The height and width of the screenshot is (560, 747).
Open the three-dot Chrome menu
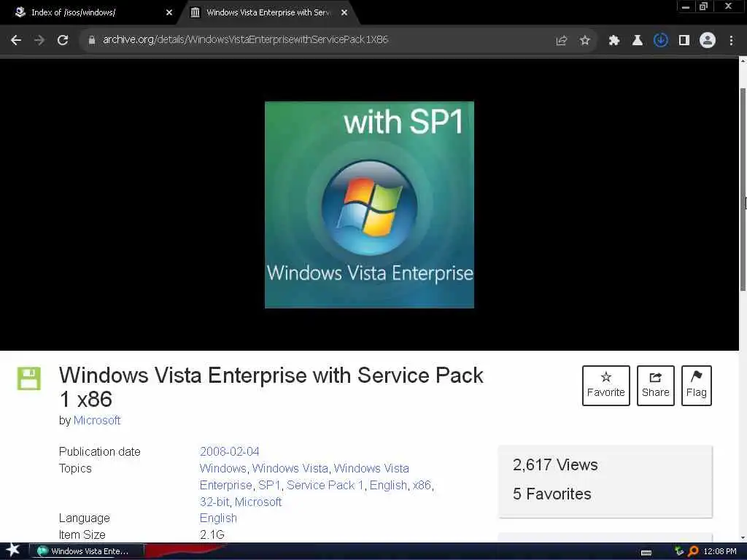coord(731,41)
